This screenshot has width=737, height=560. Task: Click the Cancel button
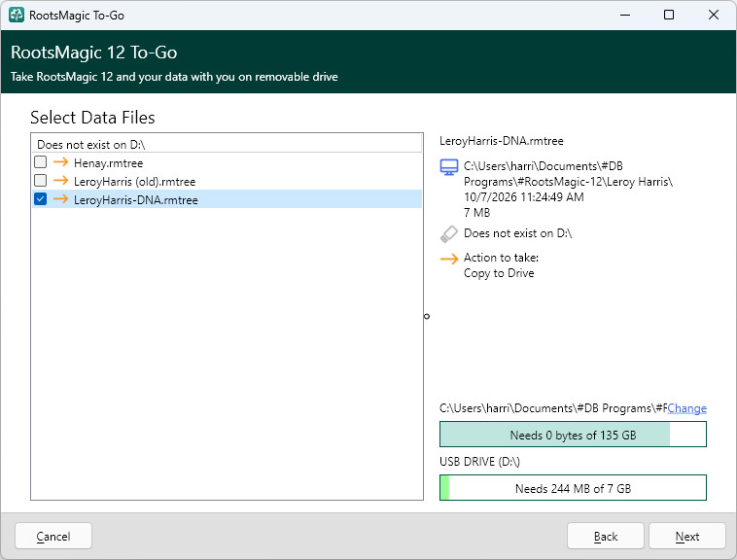[53, 536]
